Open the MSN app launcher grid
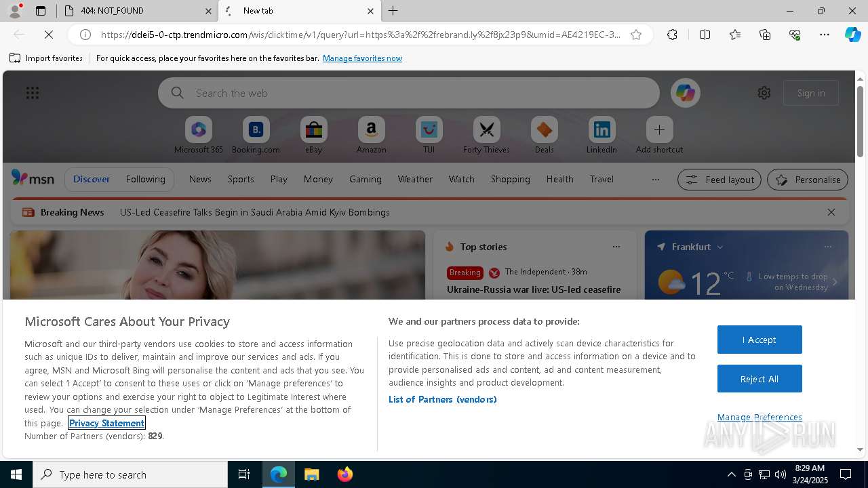This screenshot has height=488, width=868. [x=33, y=93]
